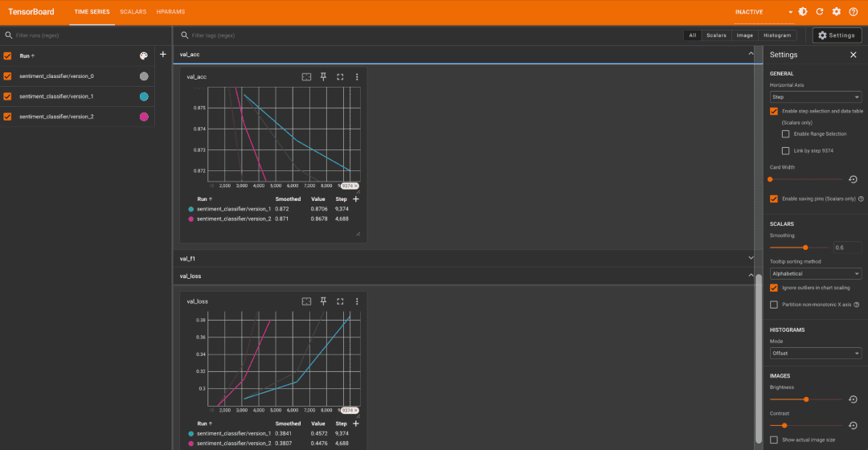Toggle full size for val_acc chart

[x=340, y=77]
